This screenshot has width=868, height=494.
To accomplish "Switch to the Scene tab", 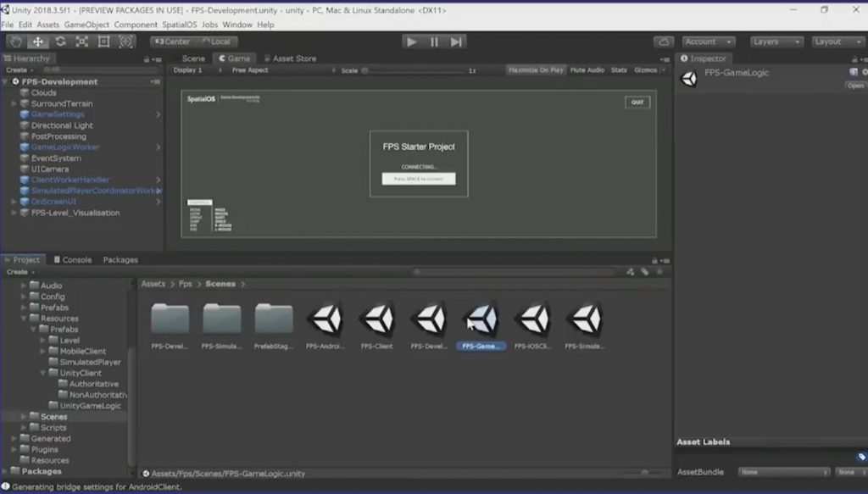I will [x=192, y=58].
